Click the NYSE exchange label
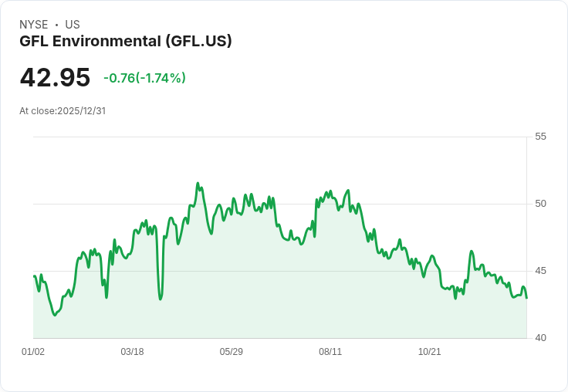 (33, 25)
